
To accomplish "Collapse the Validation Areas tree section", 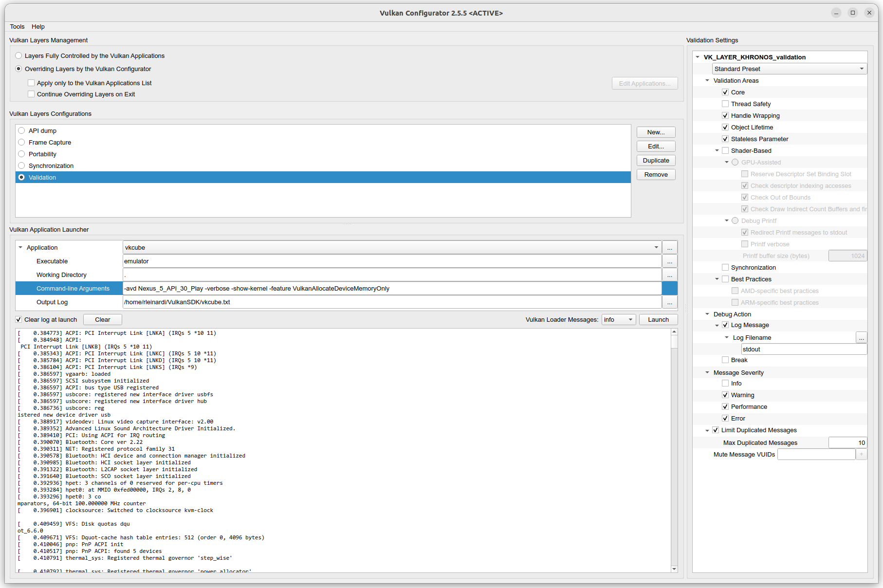I will 707,81.
